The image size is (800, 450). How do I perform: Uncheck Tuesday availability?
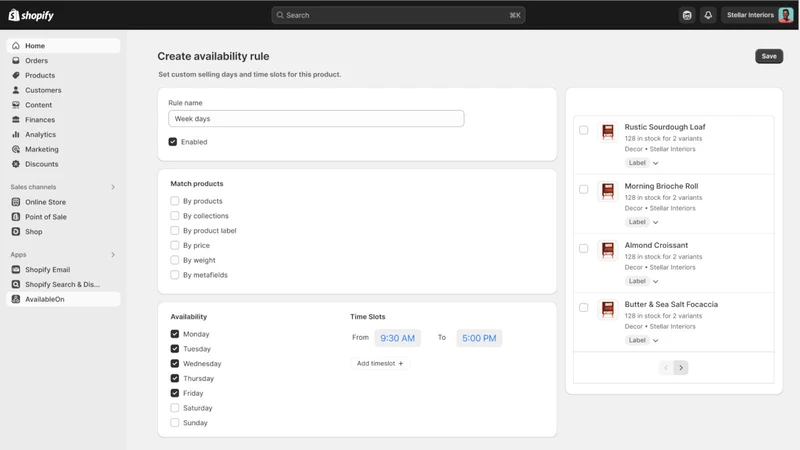coord(174,349)
